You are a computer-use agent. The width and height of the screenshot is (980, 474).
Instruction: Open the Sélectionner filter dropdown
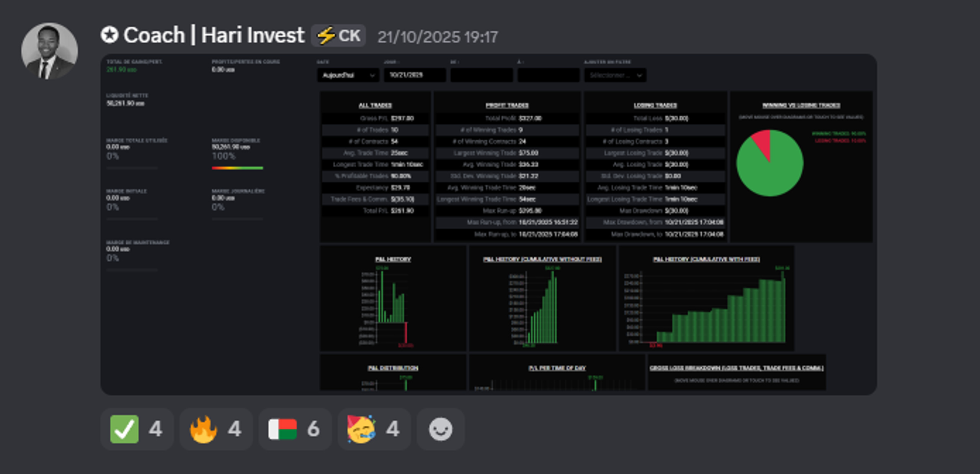(615, 75)
